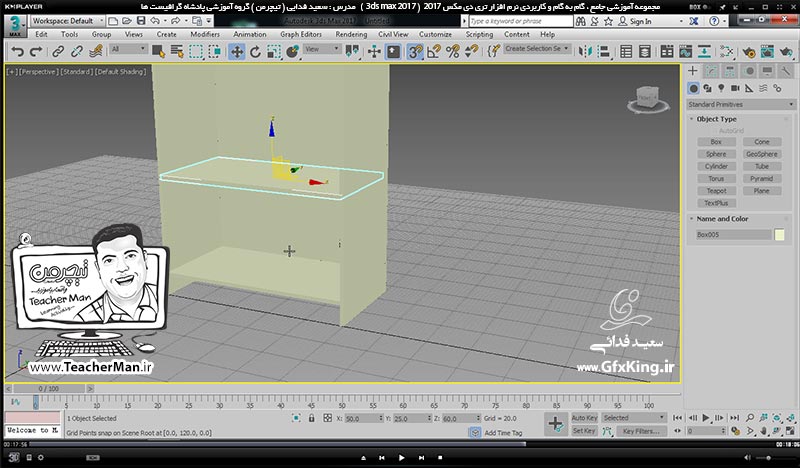Open the Animation menu

click(249, 34)
